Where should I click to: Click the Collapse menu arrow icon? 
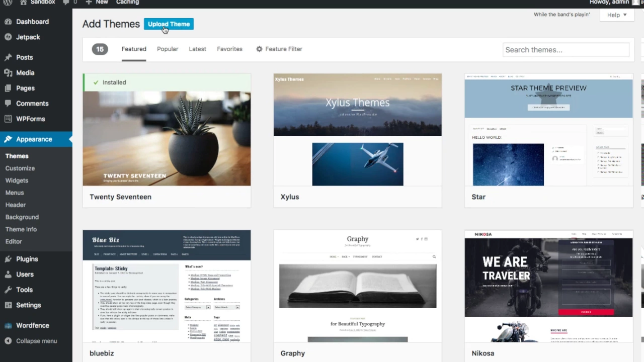8,341
